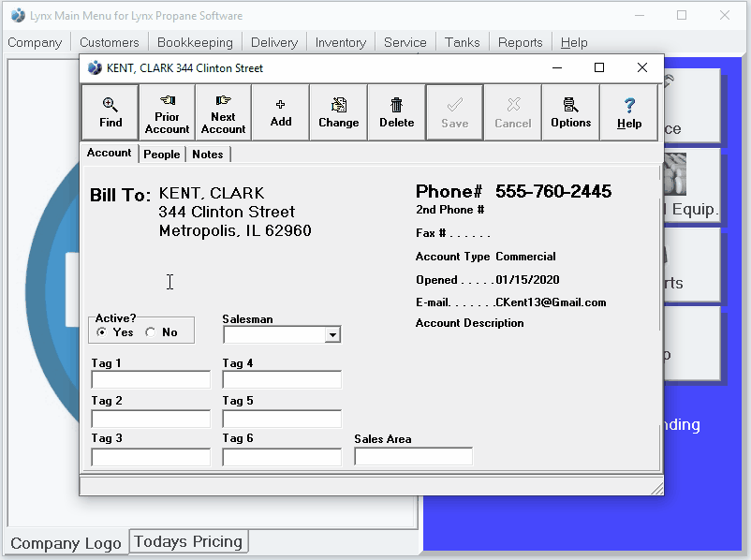The width and height of the screenshot is (751, 560).
Task: Expand the Salesman dropdown list
Action: (332, 335)
